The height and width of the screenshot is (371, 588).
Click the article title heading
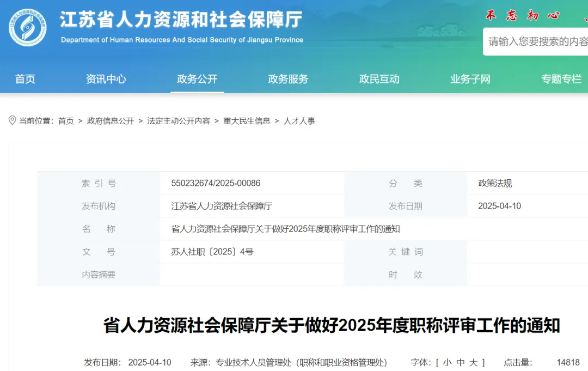[332, 326]
